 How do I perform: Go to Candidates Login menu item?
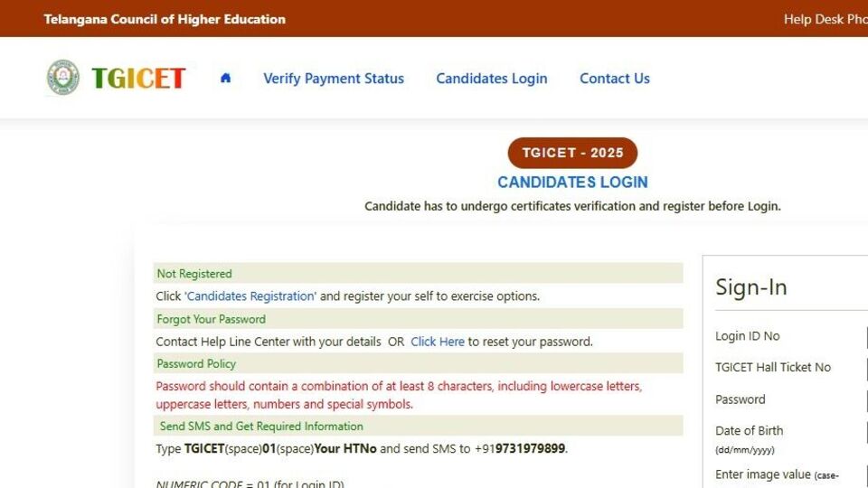pos(492,79)
